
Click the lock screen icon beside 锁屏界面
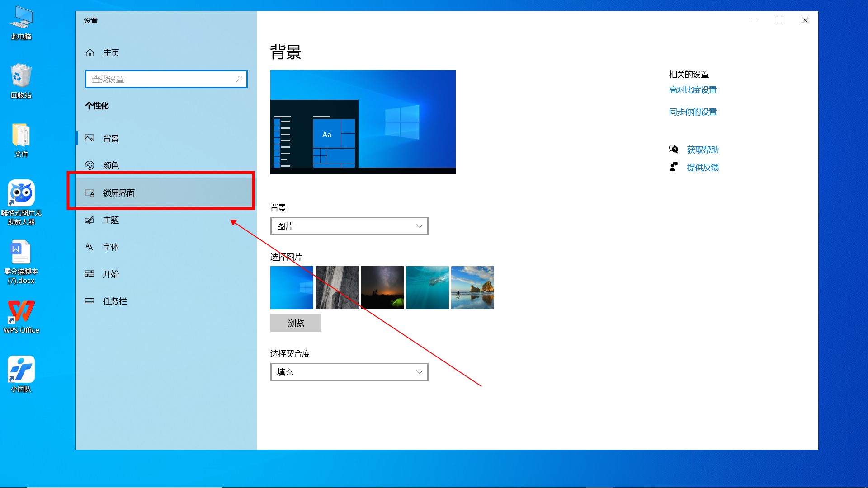coord(90,193)
